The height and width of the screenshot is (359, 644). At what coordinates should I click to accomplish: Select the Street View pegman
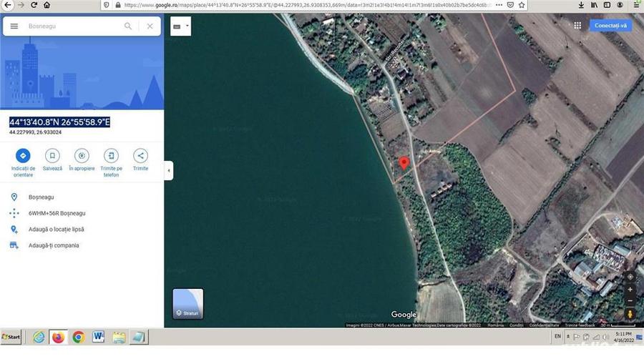[630, 314]
